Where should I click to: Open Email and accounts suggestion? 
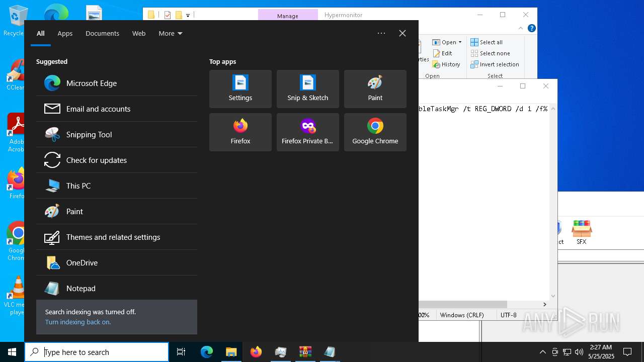click(x=117, y=109)
